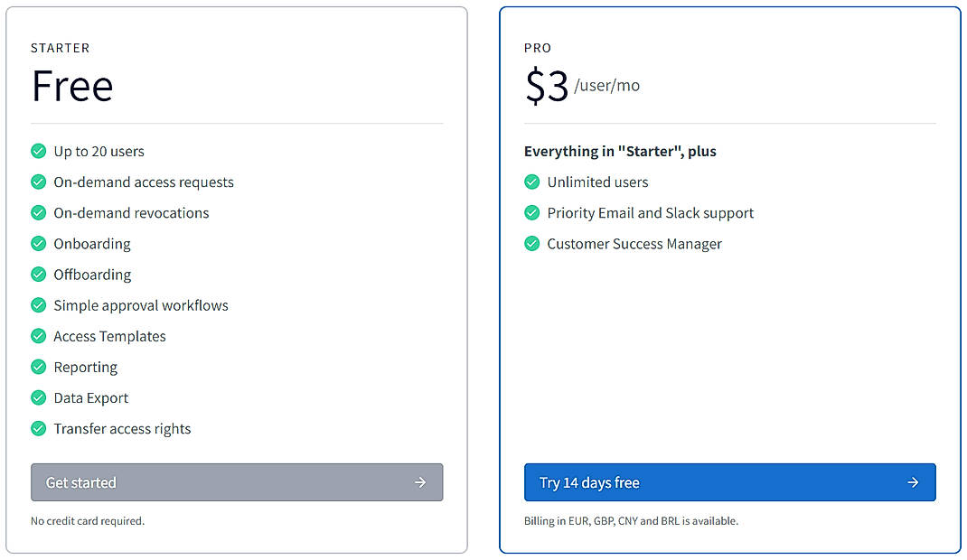Click the checkmark next to Customer Success Manager

point(531,244)
